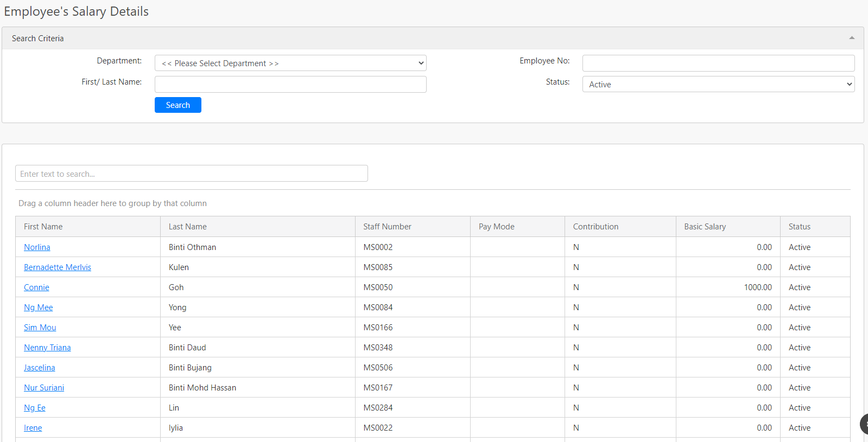Collapse the Search Criteria panel arrow
Viewport: 868px width, 442px height.
[x=852, y=38]
